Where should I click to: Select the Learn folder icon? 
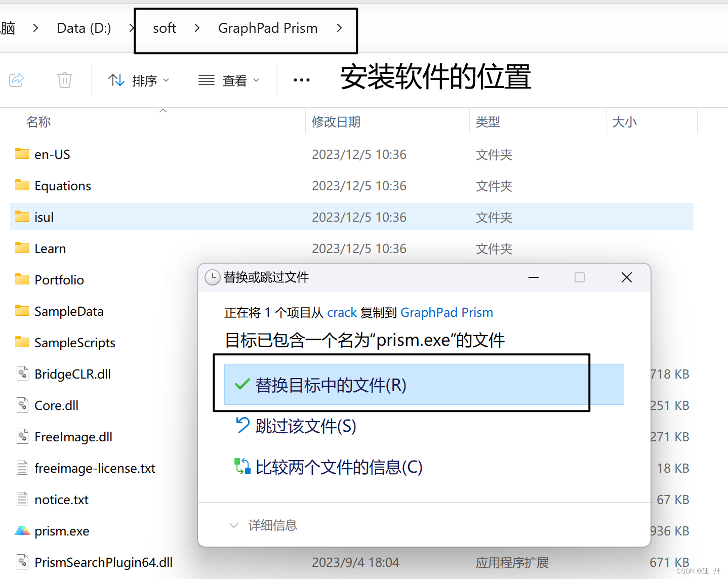(x=22, y=248)
